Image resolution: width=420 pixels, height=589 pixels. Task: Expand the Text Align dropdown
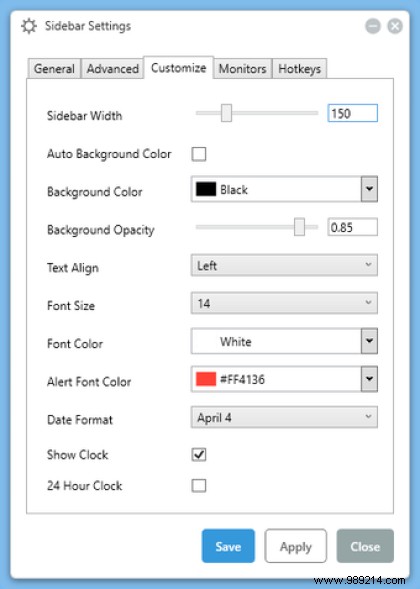pyautogui.click(x=284, y=266)
